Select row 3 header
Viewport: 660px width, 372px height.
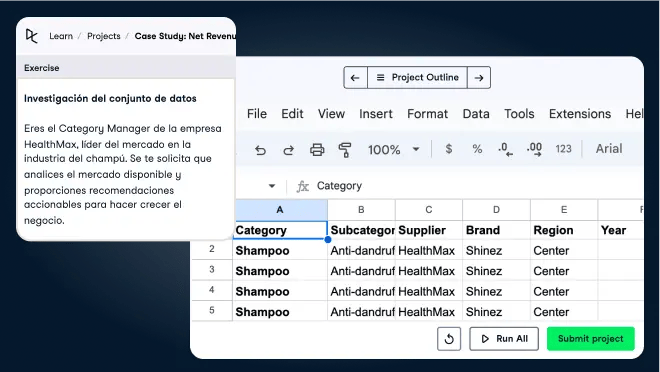click(212, 269)
